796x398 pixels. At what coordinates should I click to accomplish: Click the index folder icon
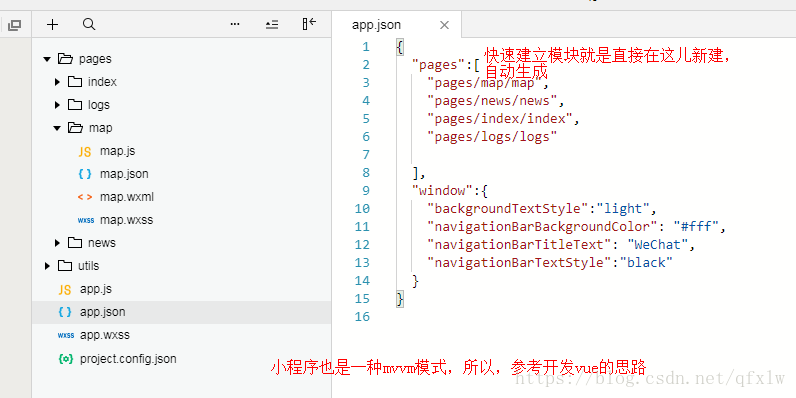coord(75,82)
